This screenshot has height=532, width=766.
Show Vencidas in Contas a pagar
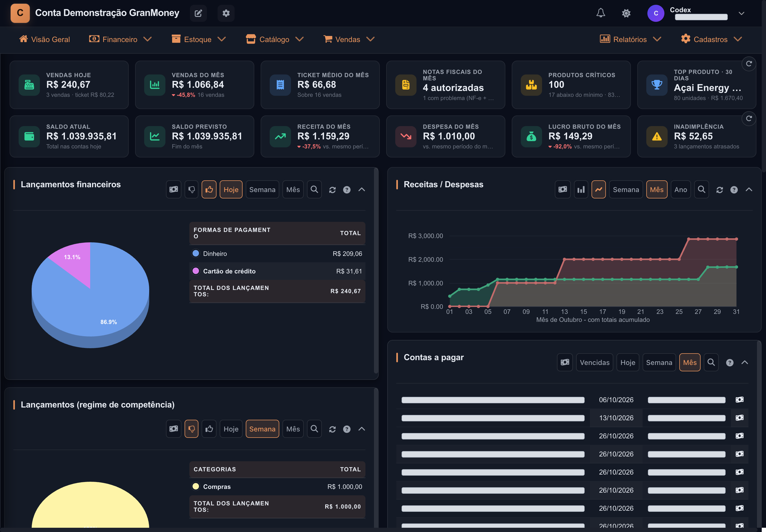coord(594,362)
